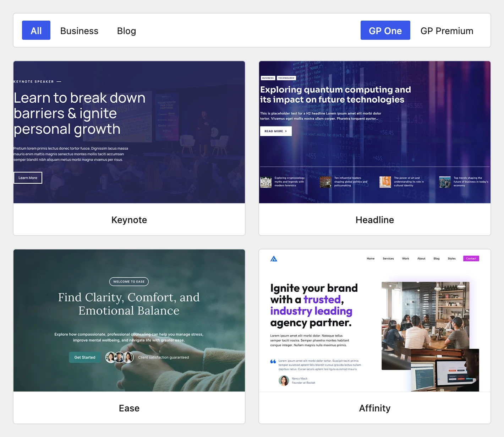
Task: Click Work in Affinity preview navigation
Action: 405,259
